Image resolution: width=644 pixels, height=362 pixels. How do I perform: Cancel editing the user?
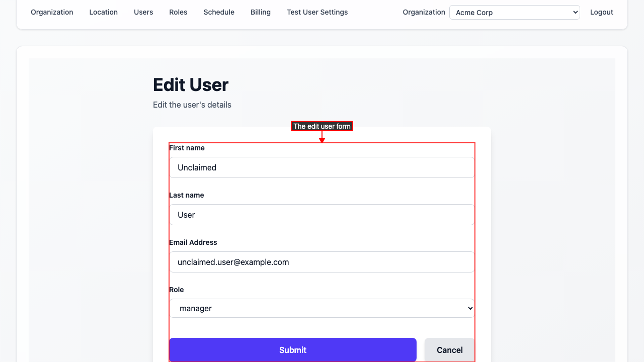(449, 350)
